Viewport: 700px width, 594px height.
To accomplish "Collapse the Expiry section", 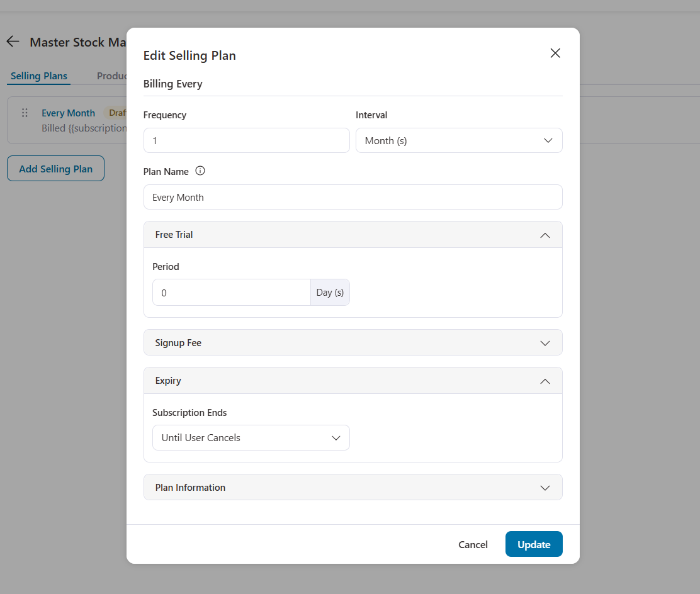I will pyautogui.click(x=545, y=381).
